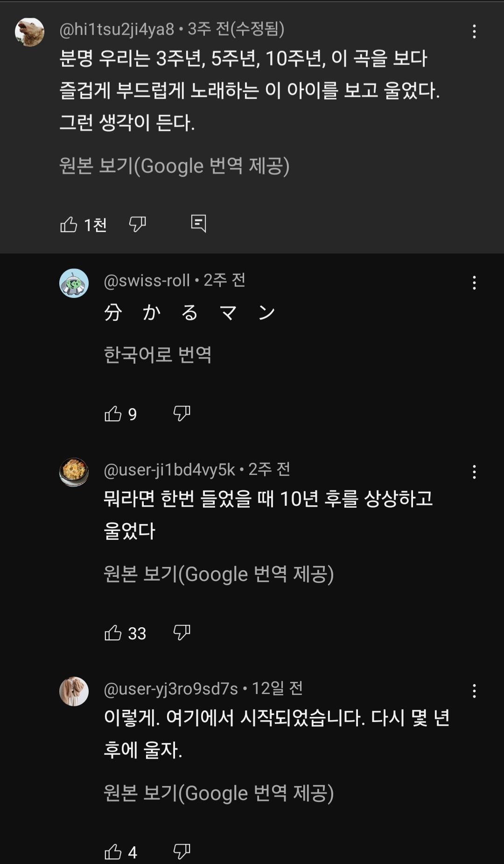Viewport: 504px width, 864px height.
Task: Show original text of top comment
Action: point(174,166)
